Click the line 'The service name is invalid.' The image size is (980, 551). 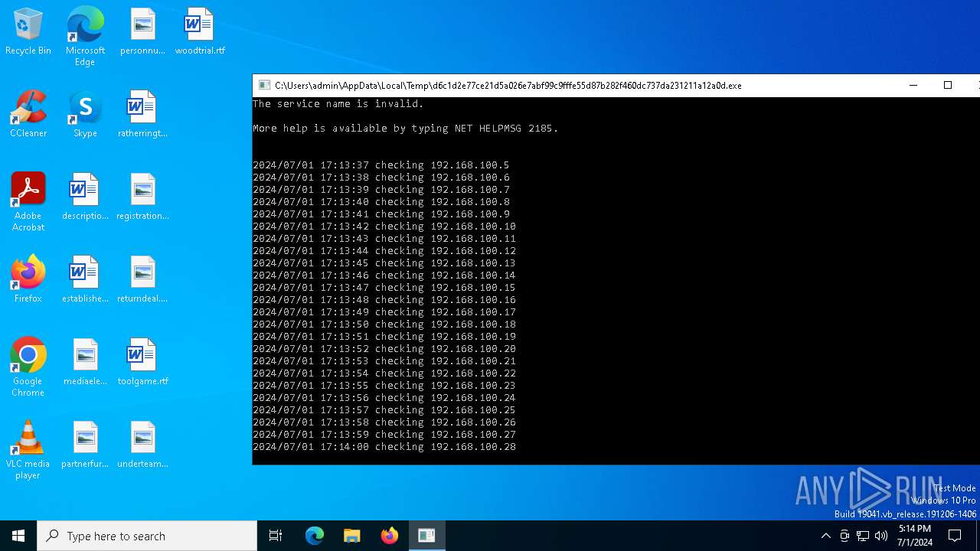coord(338,103)
